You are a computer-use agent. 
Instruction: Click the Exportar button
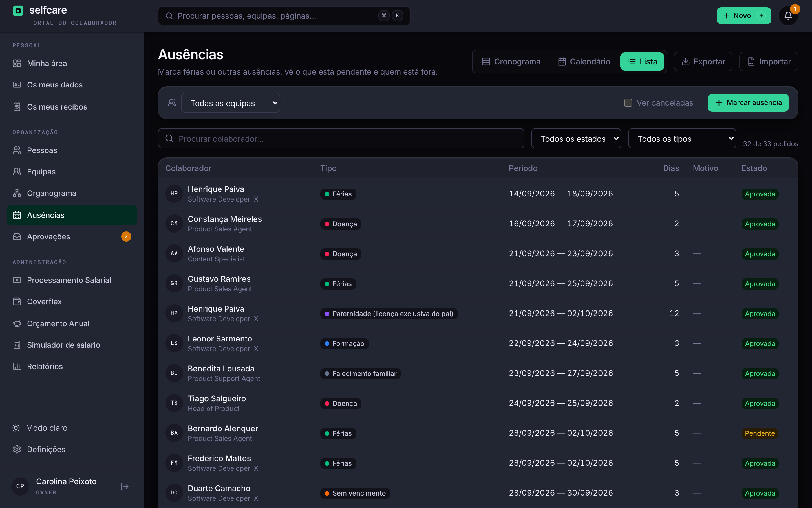click(703, 62)
